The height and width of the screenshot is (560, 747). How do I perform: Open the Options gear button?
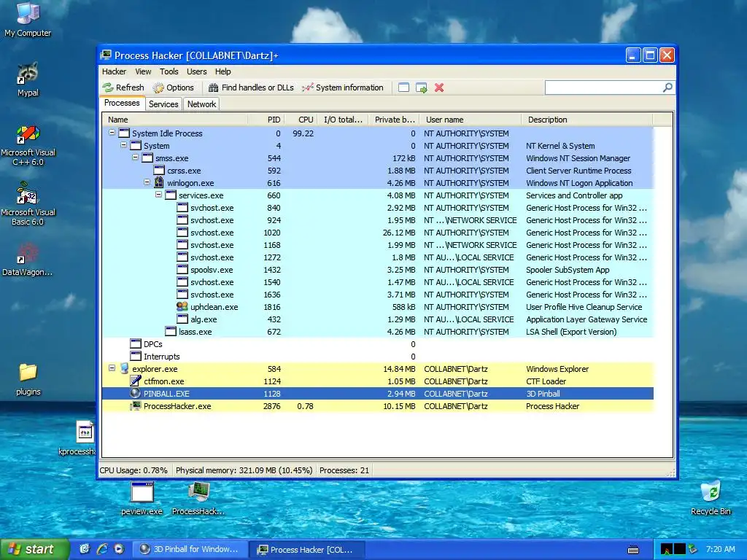point(174,87)
